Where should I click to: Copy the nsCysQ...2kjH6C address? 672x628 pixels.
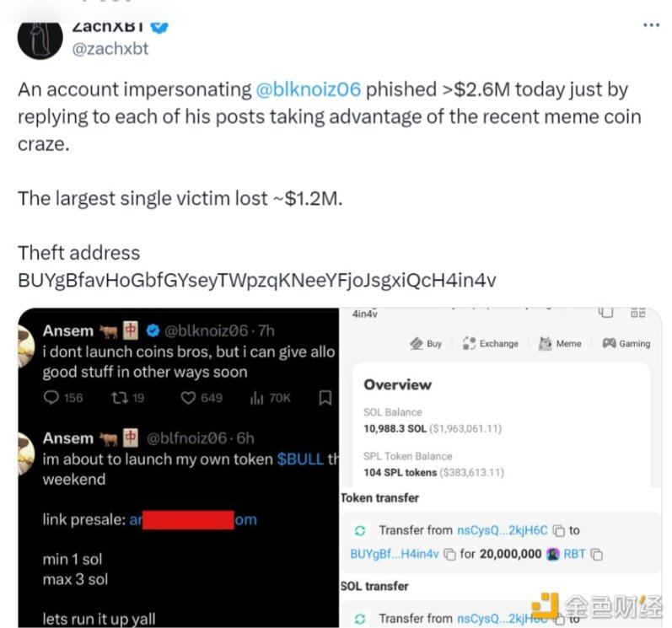(x=559, y=531)
